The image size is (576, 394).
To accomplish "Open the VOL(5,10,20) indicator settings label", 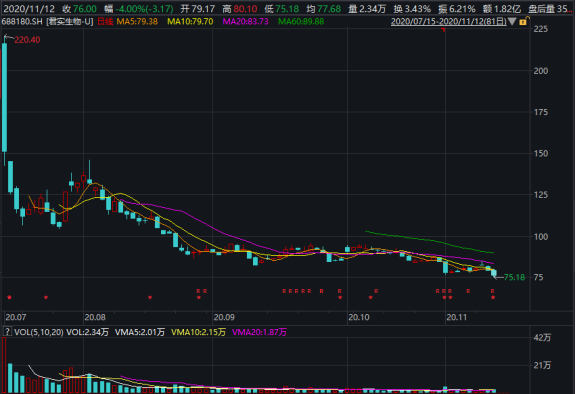I will tap(38, 332).
